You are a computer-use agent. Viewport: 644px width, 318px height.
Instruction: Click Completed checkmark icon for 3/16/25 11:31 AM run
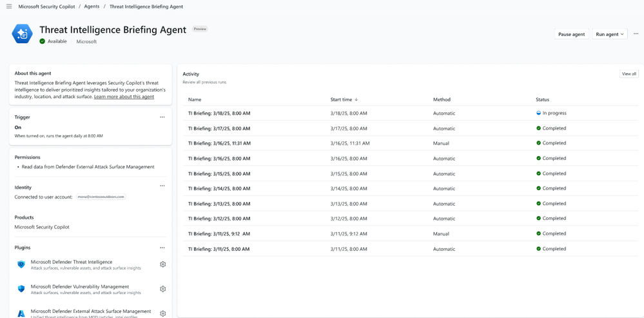coord(538,143)
